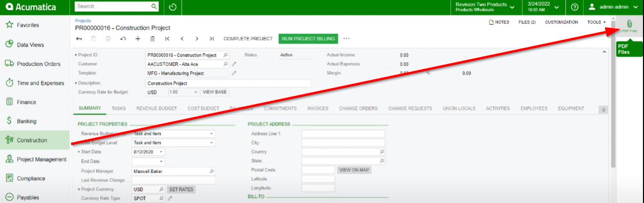The image size is (644, 203).
Task: Add a new record with plus icon
Action: 137,38
